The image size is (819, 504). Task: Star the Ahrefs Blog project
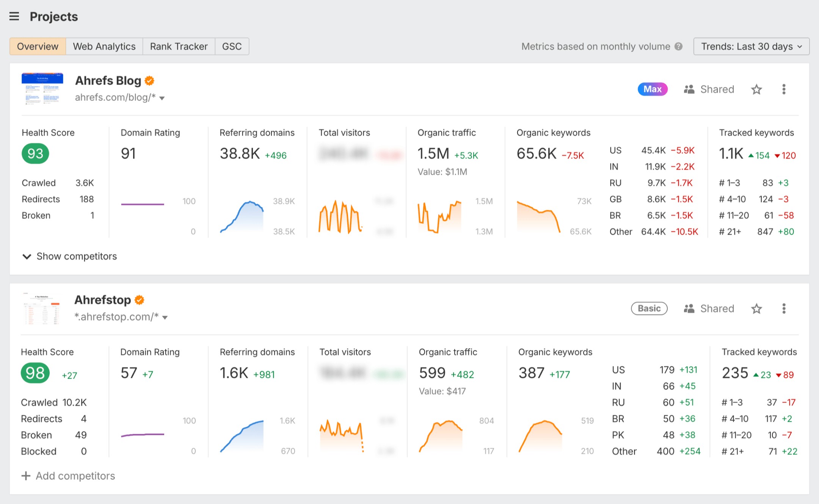(756, 89)
